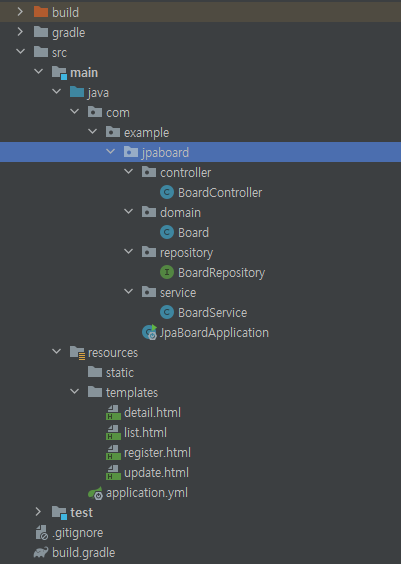Click the jpaboard package icon
This screenshot has height=564, width=401.
click(131, 152)
